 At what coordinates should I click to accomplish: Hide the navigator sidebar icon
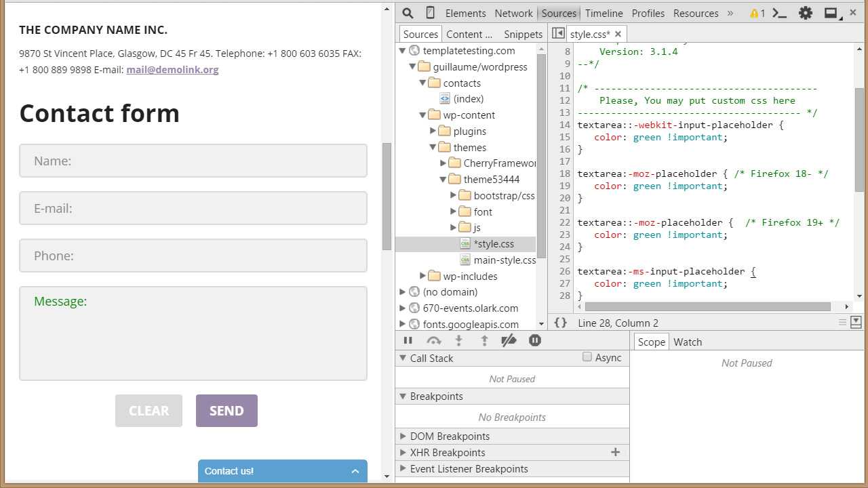(x=558, y=33)
